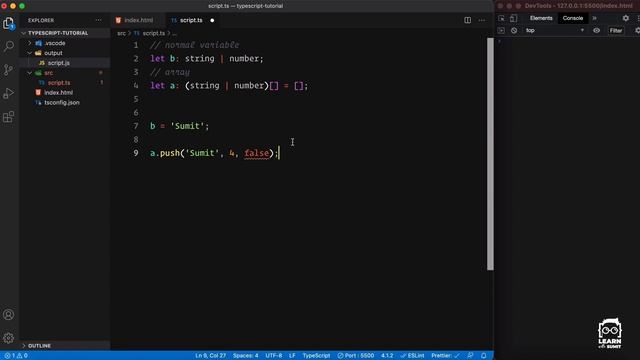The height and width of the screenshot is (360, 640).
Task: Switch to the Elements tab in DevTools
Action: click(x=541, y=18)
